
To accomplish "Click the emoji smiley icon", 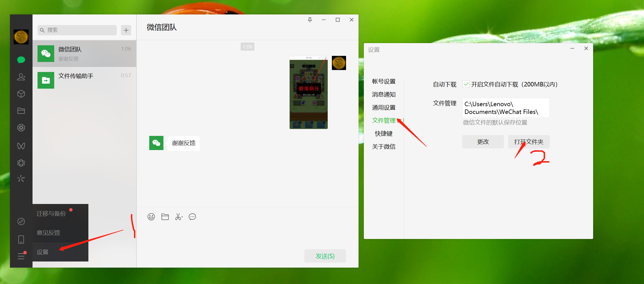I will point(151,217).
